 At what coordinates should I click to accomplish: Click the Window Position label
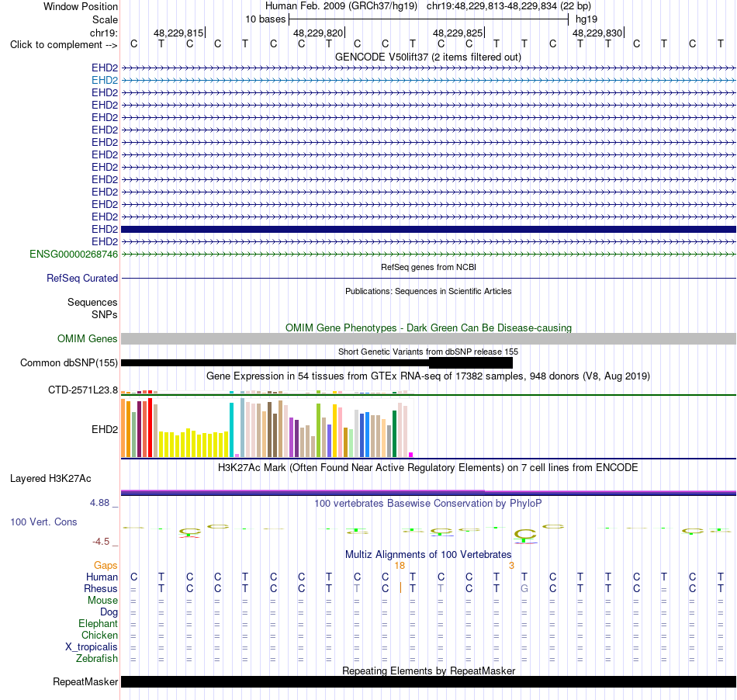pos(81,6)
